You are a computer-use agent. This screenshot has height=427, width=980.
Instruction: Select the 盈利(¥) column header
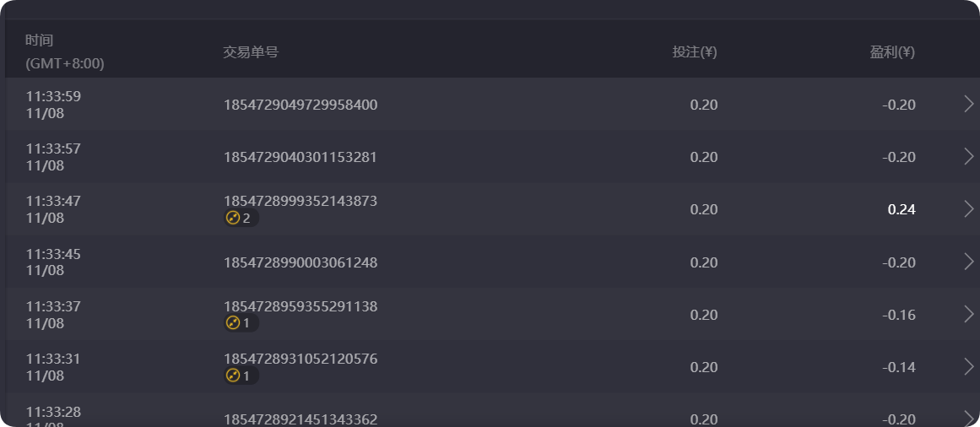point(892,52)
